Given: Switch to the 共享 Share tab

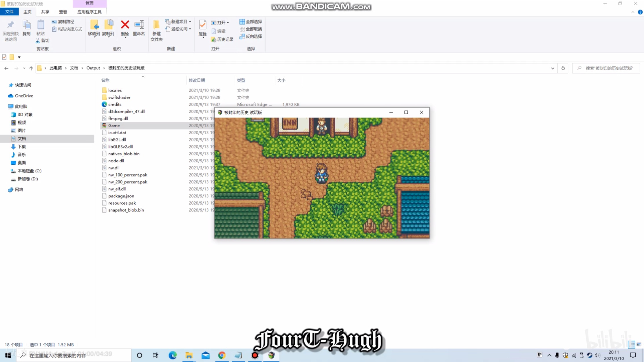Looking at the screenshot, I should click(x=45, y=12).
